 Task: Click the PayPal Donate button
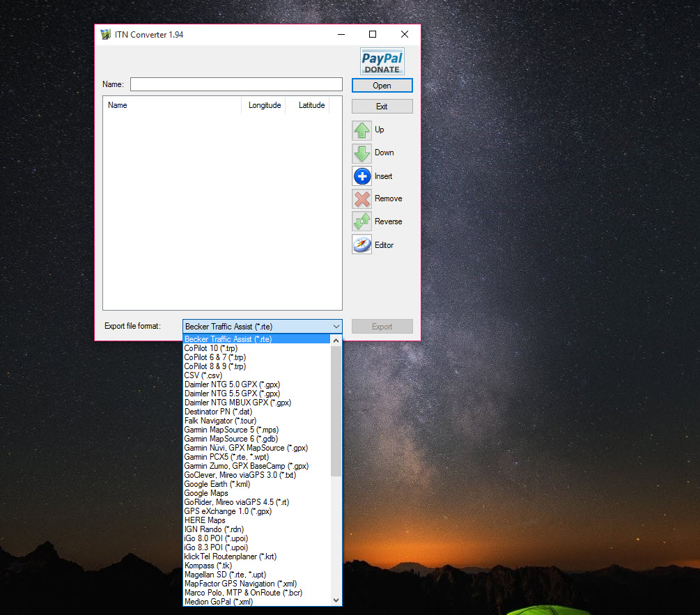pyautogui.click(x=382, y=61)
